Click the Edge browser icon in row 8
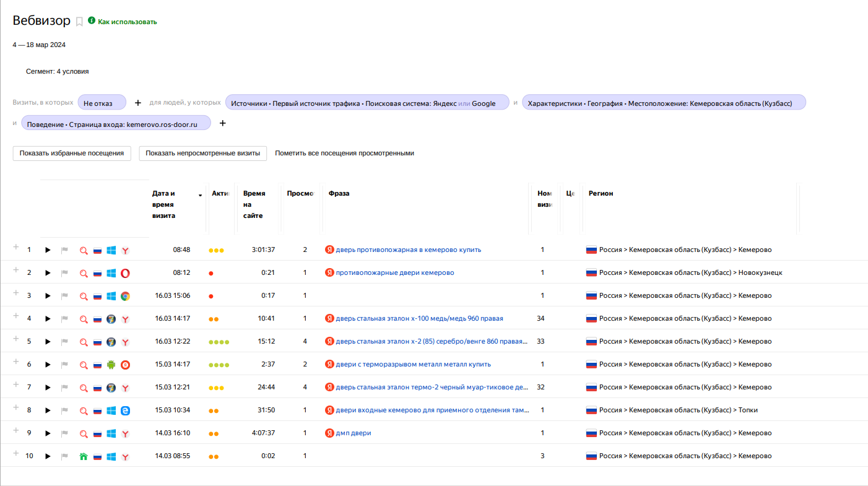Viewport: 868px width, 486px height. click(x=125, y=410)
